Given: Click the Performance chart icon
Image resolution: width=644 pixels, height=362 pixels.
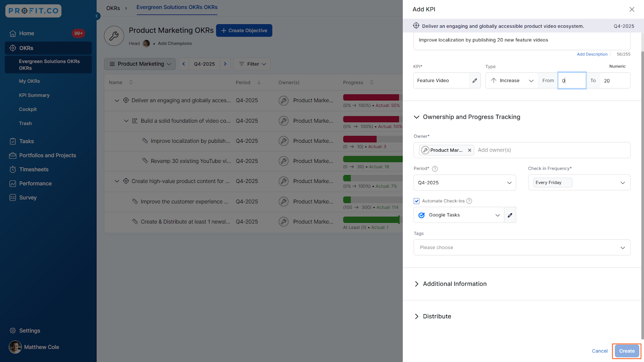Looking at the screenshot, I should coord(13,183).
